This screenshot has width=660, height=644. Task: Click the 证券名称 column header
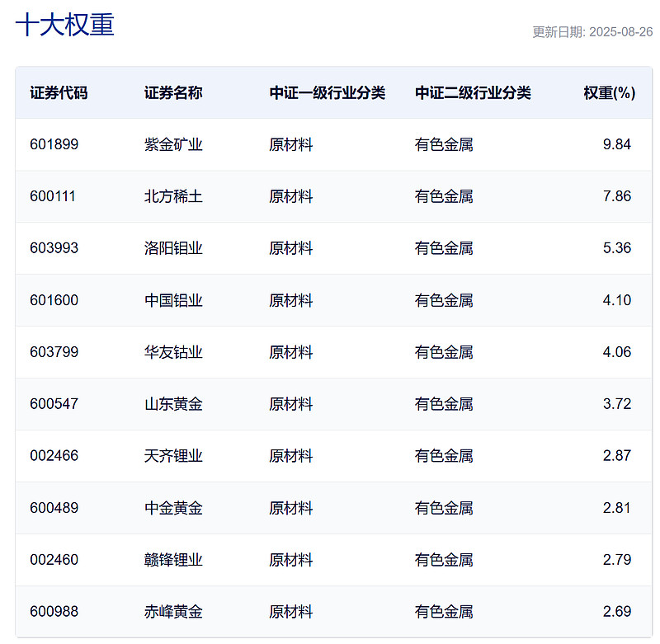point(173,93)
